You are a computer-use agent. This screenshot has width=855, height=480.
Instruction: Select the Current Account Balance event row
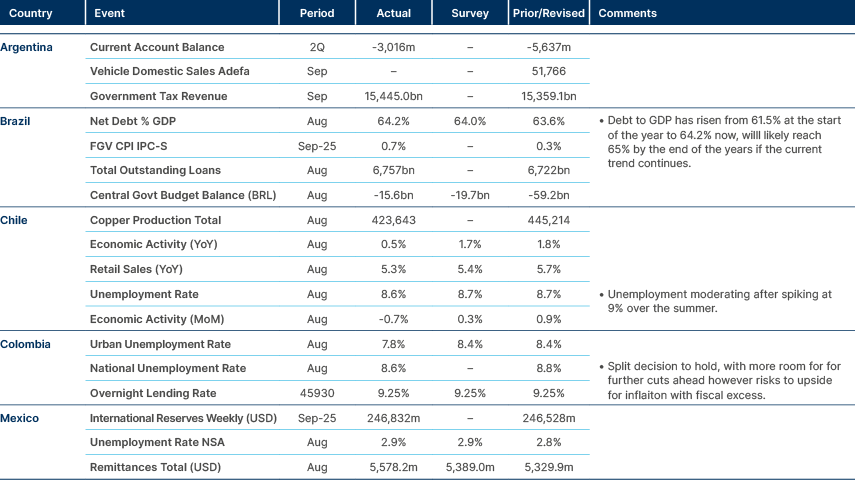[x=157, y=47]
